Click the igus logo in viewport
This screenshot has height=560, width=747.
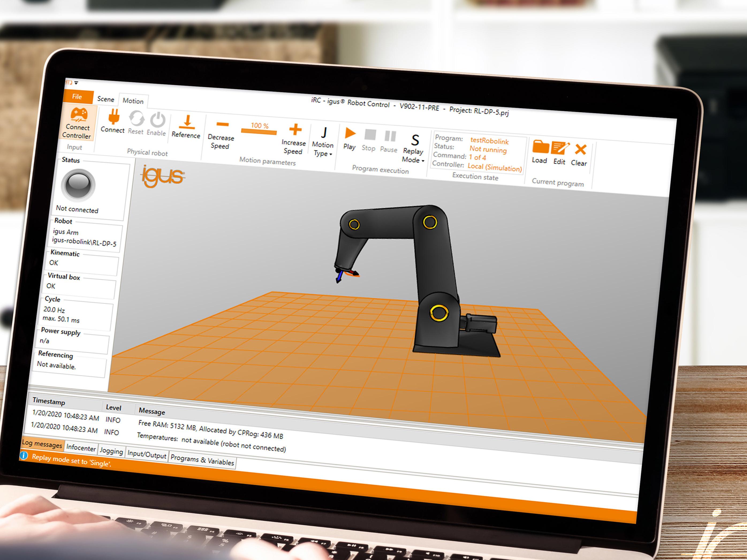coord(163,175)
